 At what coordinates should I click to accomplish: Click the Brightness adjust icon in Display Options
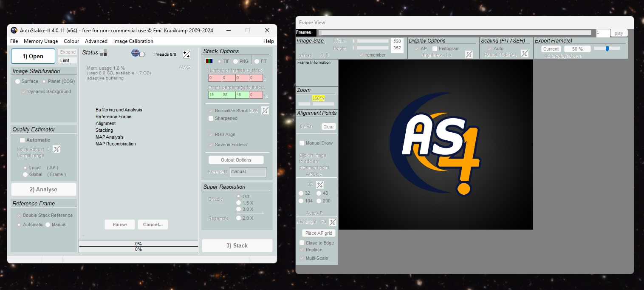[469, 54]
